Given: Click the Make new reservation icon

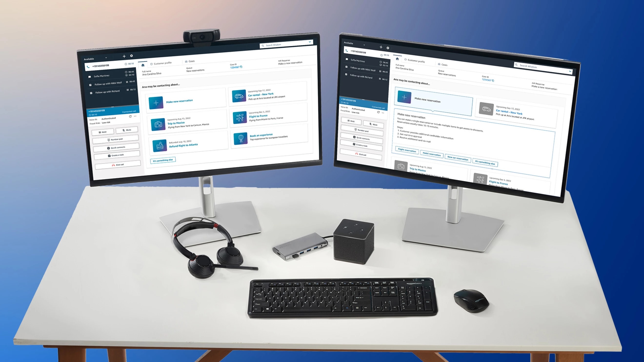Looking at the screenshot, I should coord(156,102).
